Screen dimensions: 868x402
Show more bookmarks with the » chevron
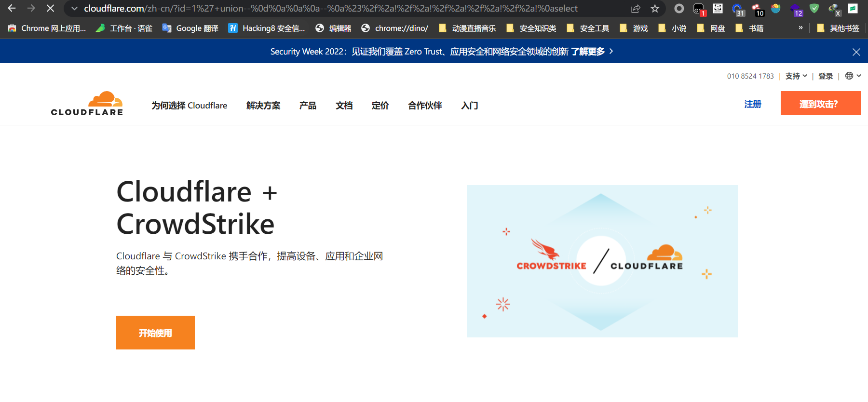tap(800, 28)
